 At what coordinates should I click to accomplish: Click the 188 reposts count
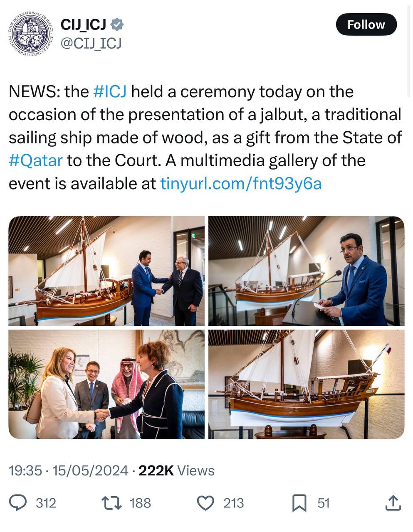[x=140, y=503]
